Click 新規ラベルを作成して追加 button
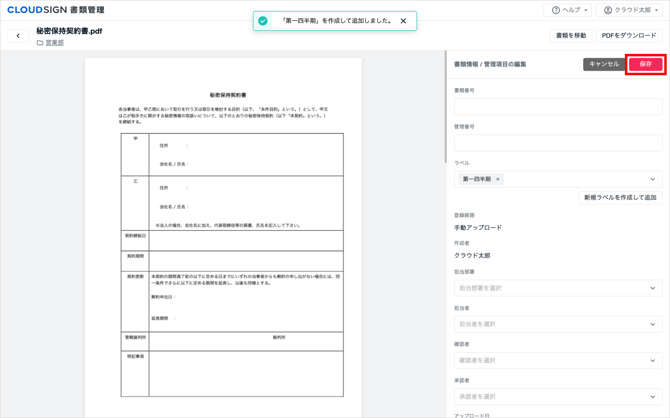 pyautogui.click(x=620, y=197)
